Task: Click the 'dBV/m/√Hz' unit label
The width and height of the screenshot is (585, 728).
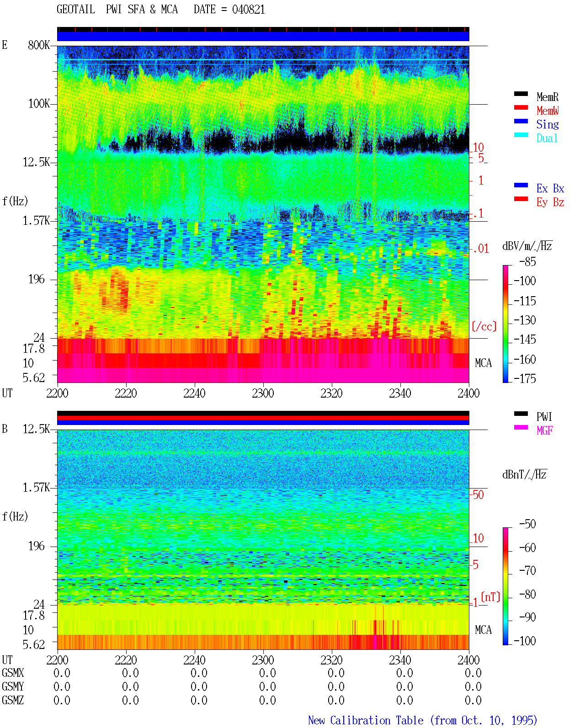Action: [x=527, y=246]
